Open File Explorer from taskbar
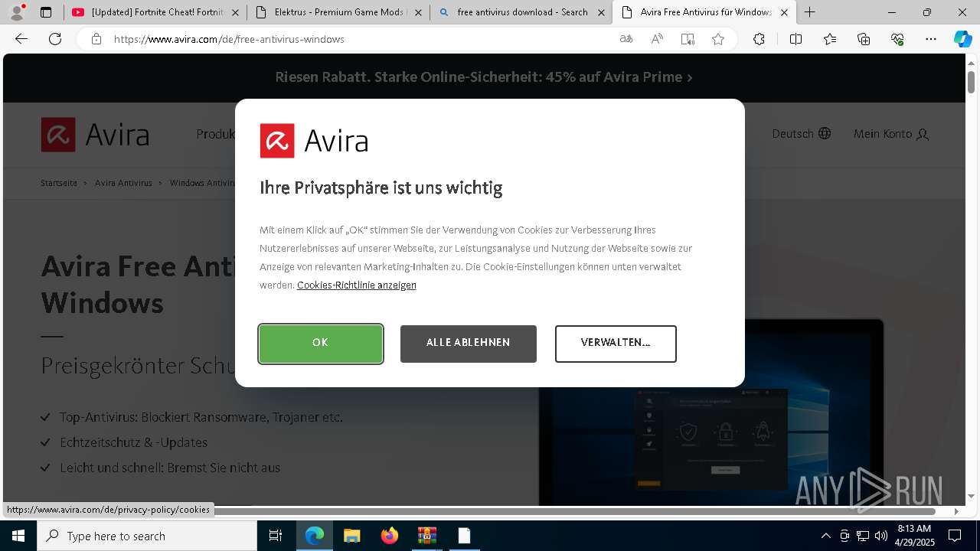This screenshot has width=980, height=551. pos(351,536)
